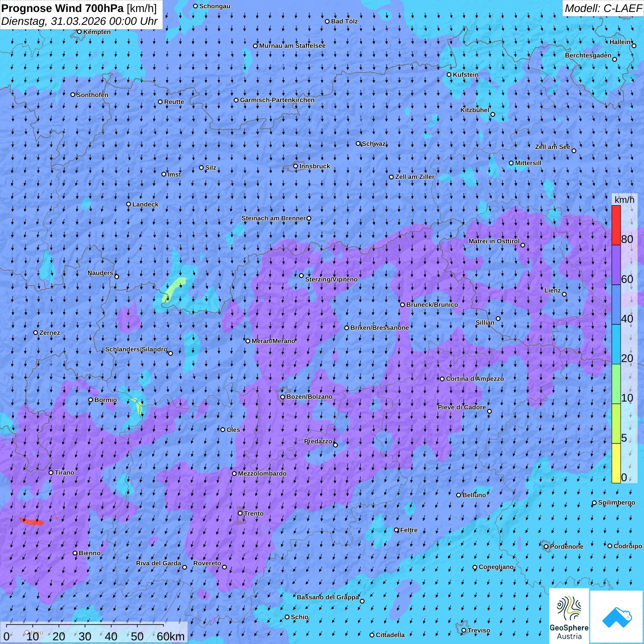Viewport: 644px width, 644px height.
Task: Click the Trento city marker
Action: (240, 513)
